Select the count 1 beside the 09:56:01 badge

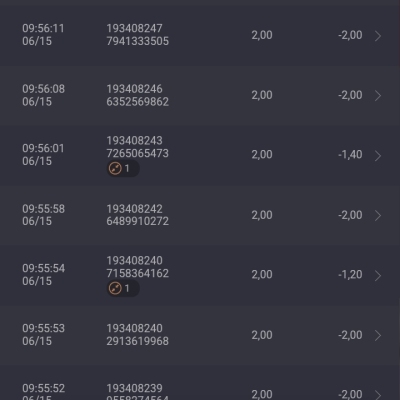pyautogui.click(x=127, y=169)
